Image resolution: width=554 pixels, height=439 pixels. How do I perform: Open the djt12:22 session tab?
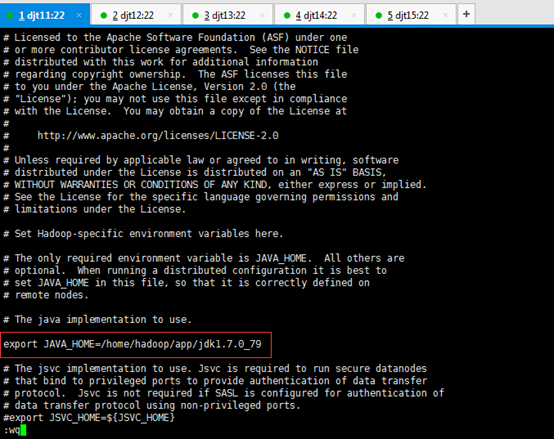pos(136,15)
